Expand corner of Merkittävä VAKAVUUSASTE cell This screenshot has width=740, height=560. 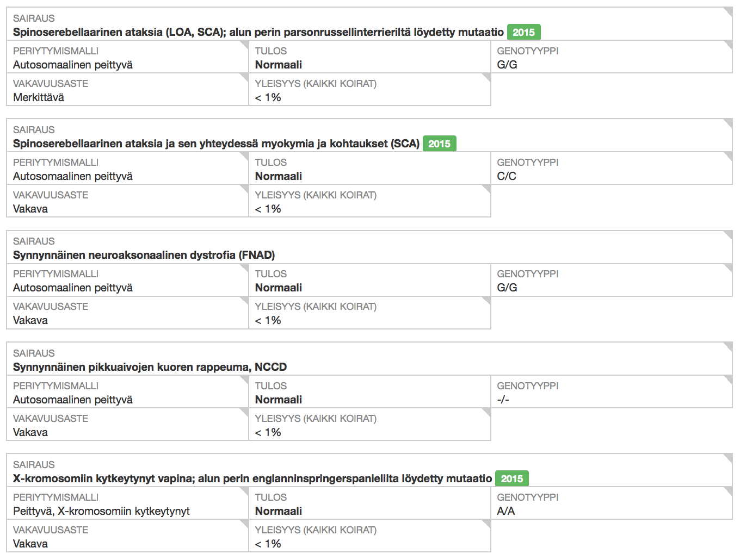[x=244, y=77]
